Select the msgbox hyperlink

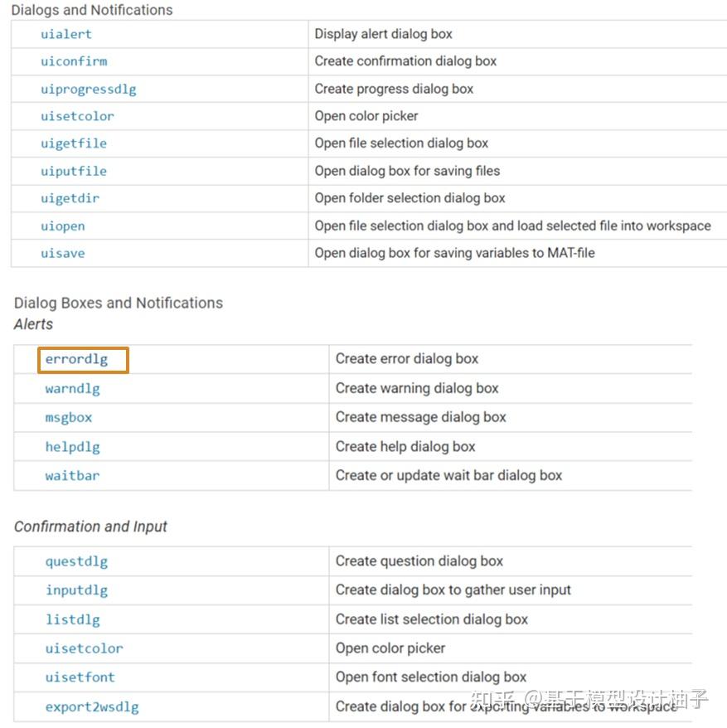click(68, 417)
